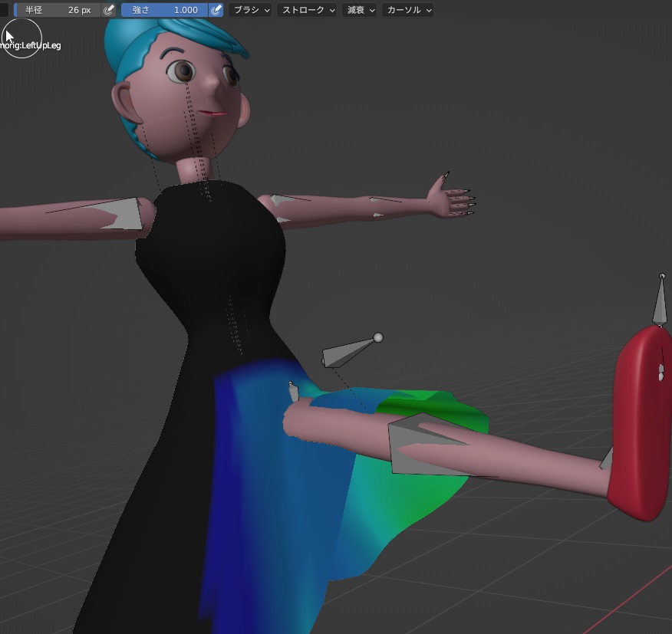Open the ストローク (Stroke) dropdown
Screen dimensions: 672x634
[x=308, y=10]
